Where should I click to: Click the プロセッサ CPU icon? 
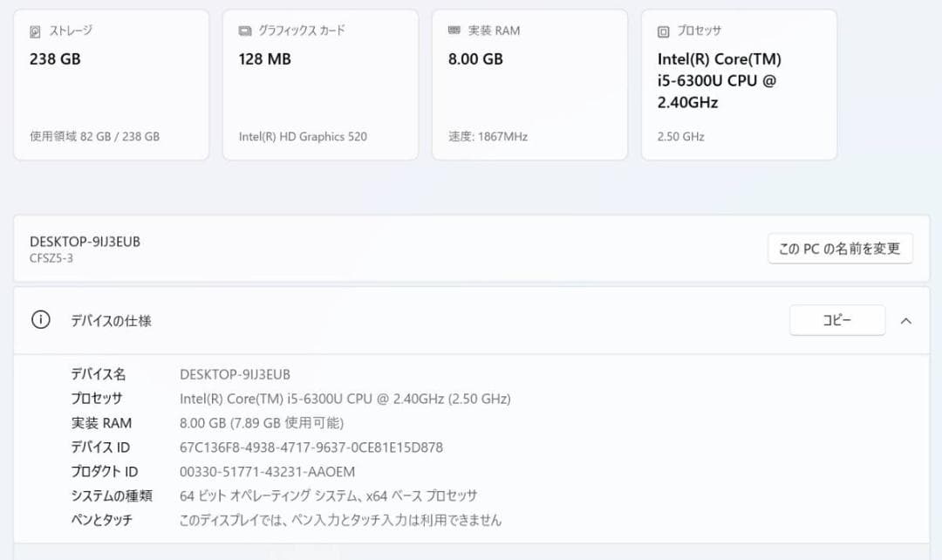[662, 31]
